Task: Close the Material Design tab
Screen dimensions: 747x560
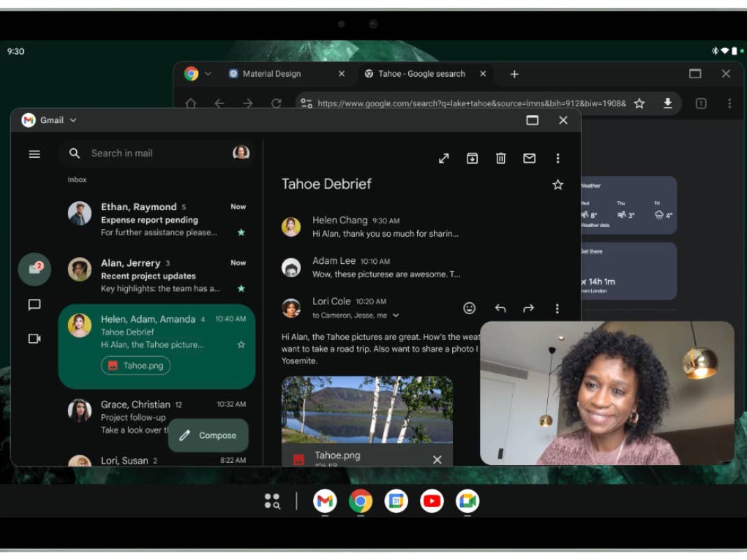Action: 342,74
